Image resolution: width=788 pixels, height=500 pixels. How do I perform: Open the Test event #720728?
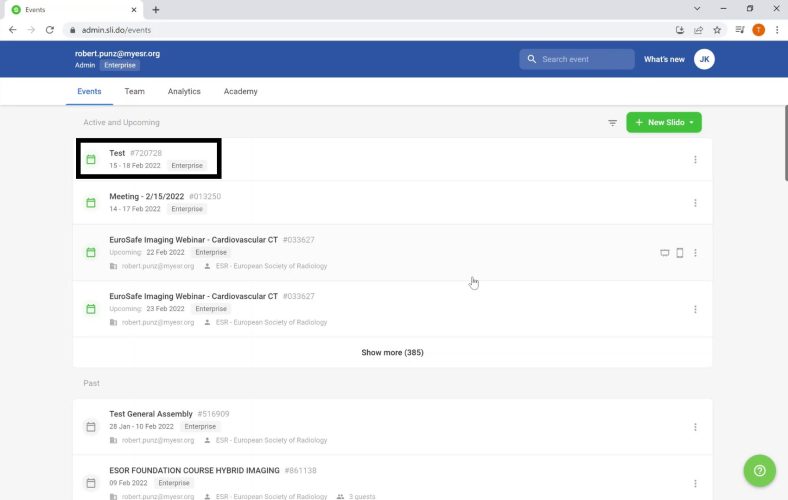click(117, 153)
